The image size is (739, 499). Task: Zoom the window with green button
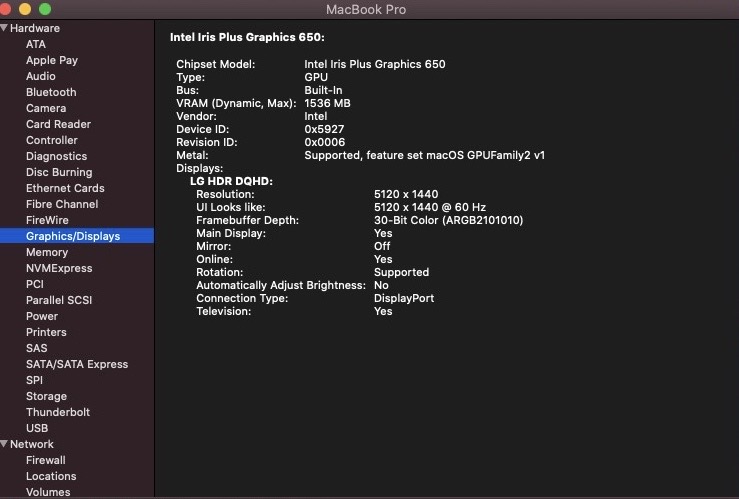point(45,9)
